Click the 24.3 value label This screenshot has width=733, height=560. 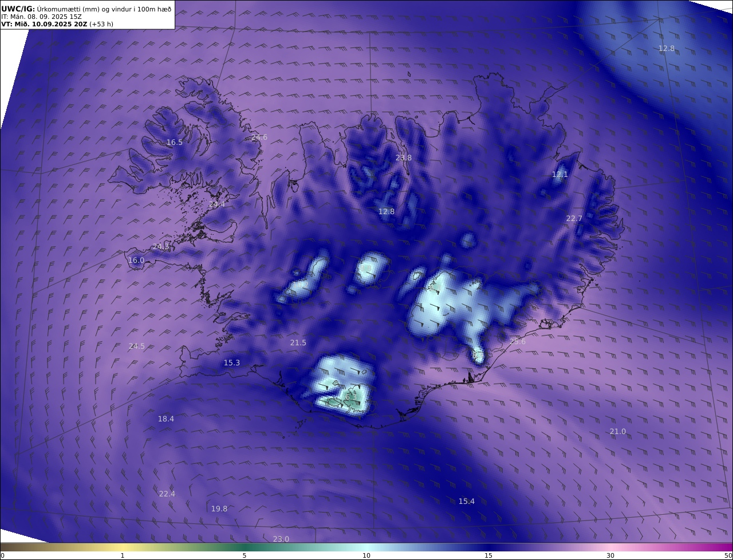(x=161, y=246)
